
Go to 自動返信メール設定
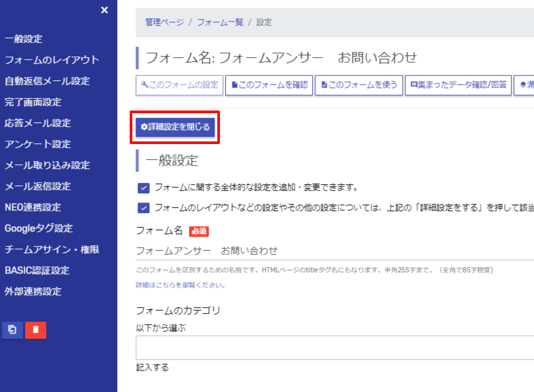[47, 81]
